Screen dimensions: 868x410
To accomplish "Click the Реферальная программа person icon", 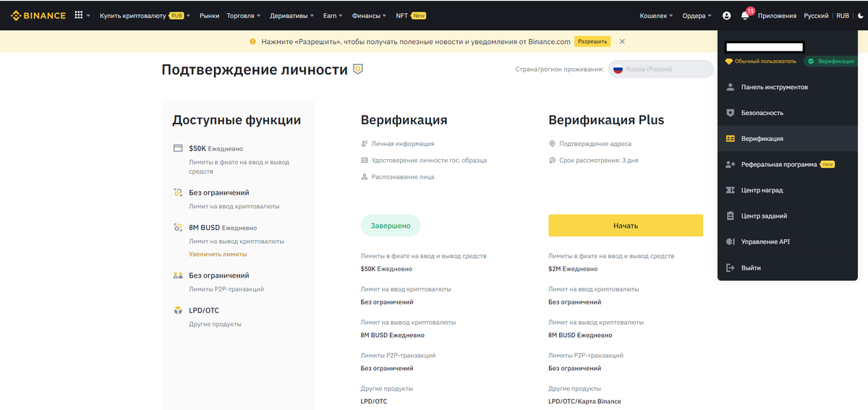I will 730,165.
